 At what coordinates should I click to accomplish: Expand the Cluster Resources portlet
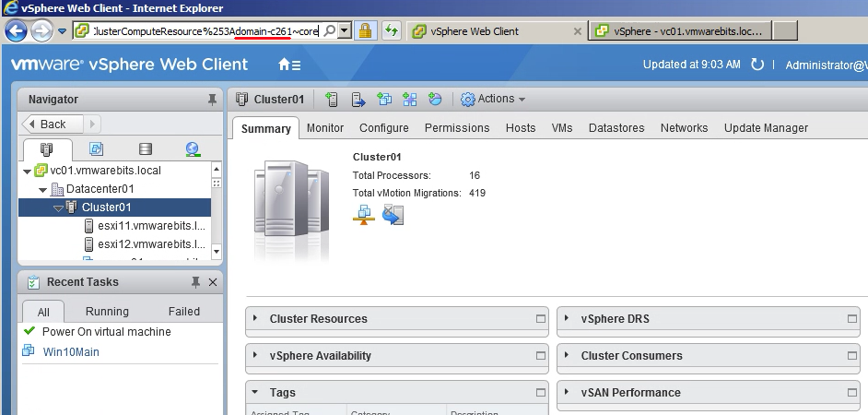(x=255, y=318)
